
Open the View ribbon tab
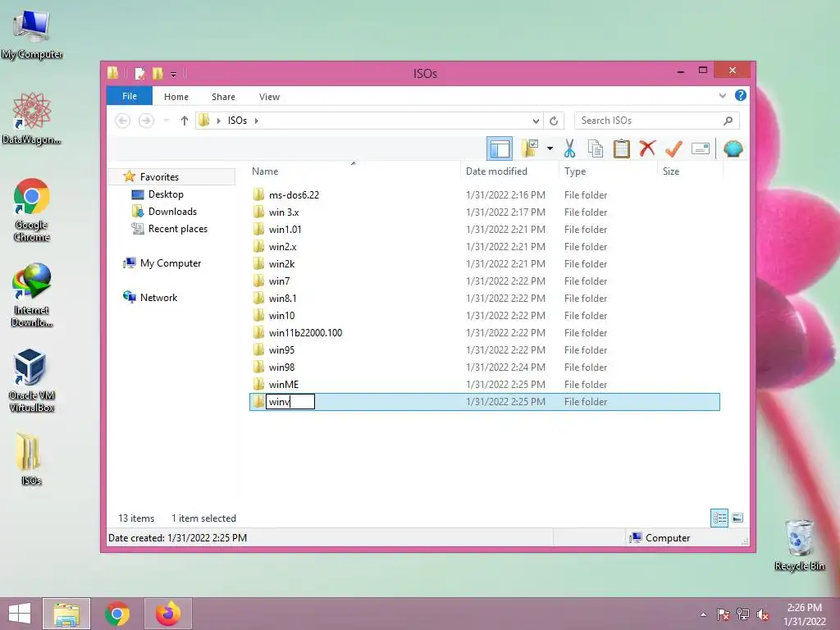269,97
